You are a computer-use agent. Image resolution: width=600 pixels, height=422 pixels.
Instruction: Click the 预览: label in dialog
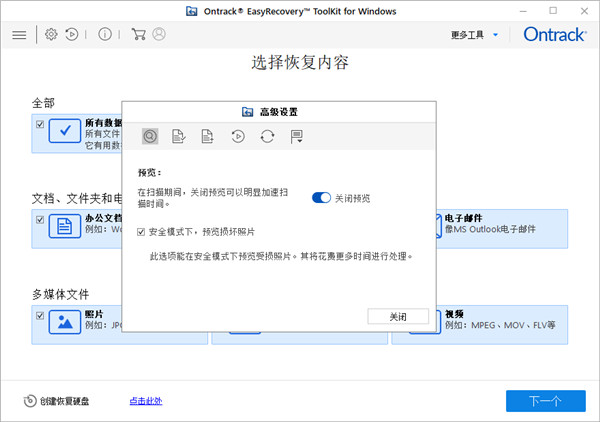pos(150,173)
